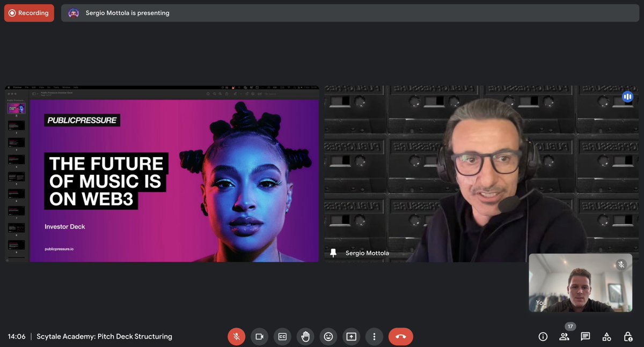Open the in-call chat panel
Image resolution: width=644 pixels, height=347 pixels.
pyautogui.click(x=585, y=336)
